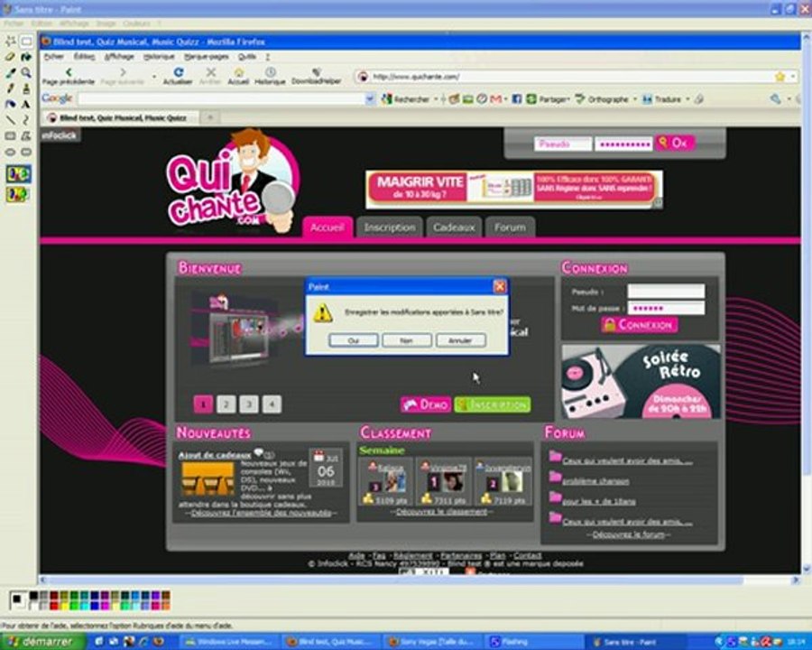812x650 pixels.
Task: Choose the transparent selection option in the tool box
Action: [x=18, y=194]
